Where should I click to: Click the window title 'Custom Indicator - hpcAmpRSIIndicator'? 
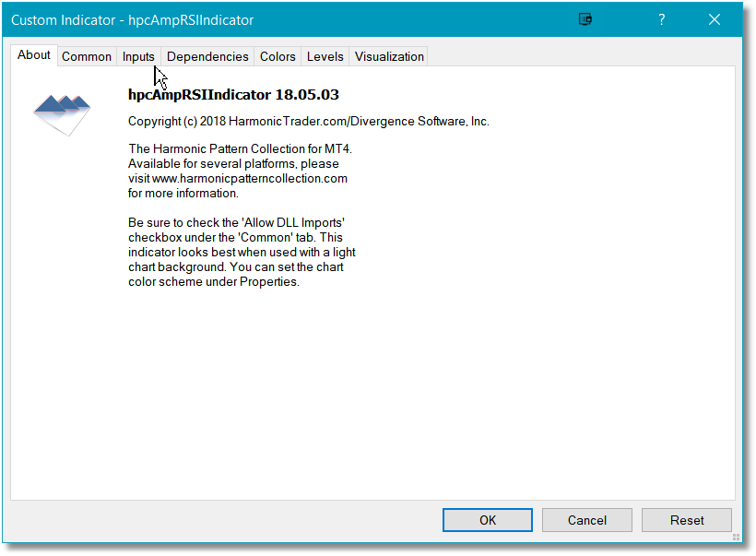[x=132, y=20]
